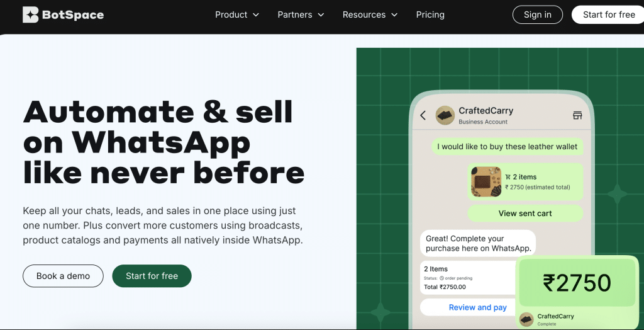Click the View sent cart button
Viewport: 644px width, 330px height.
click(x=525, y=213)
